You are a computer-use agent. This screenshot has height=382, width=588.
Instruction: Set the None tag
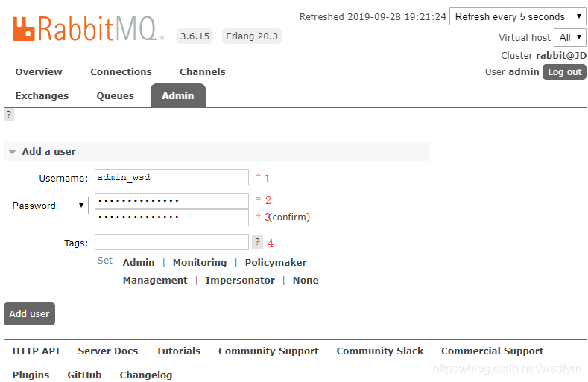(306, 281)
